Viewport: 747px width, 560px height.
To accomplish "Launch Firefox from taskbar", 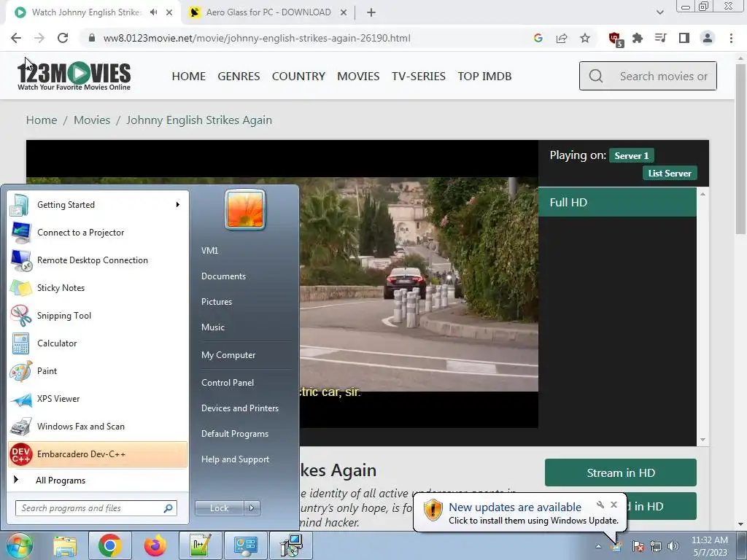I will (155, 545).
